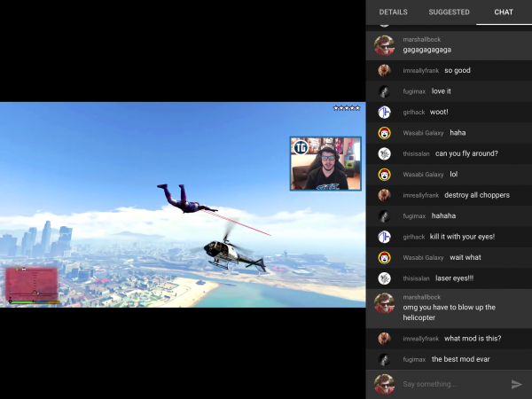Viewport: 532px width, 399px height.
Task: Click username imreallyfrank next to 'what mod is this?'
Action: [420, 339]
